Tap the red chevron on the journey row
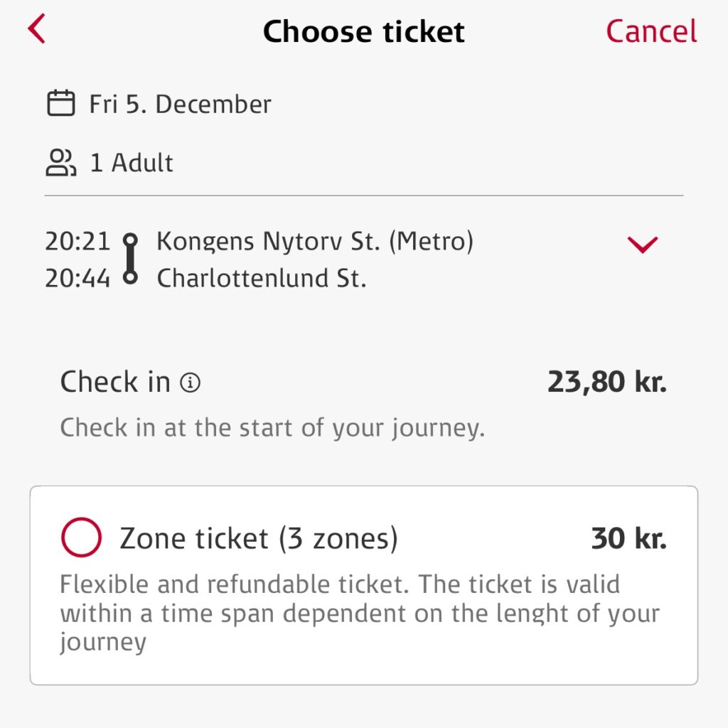The width and height of the screenshot is (728, 728). click(642, 245)
